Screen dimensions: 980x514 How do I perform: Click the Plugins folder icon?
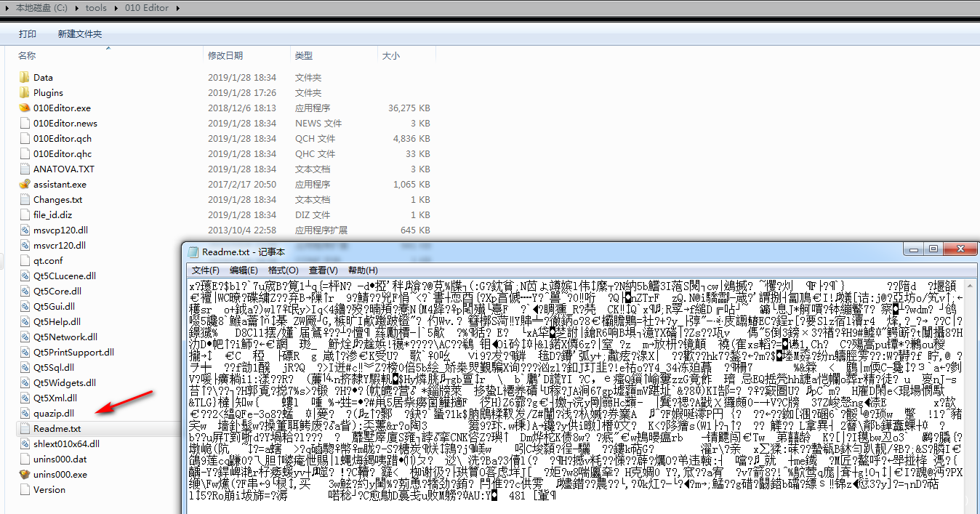click(x=25, y=92)
